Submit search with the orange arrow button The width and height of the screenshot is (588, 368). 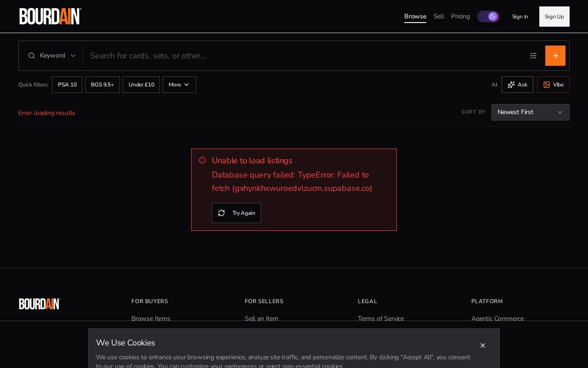point(555,56)
